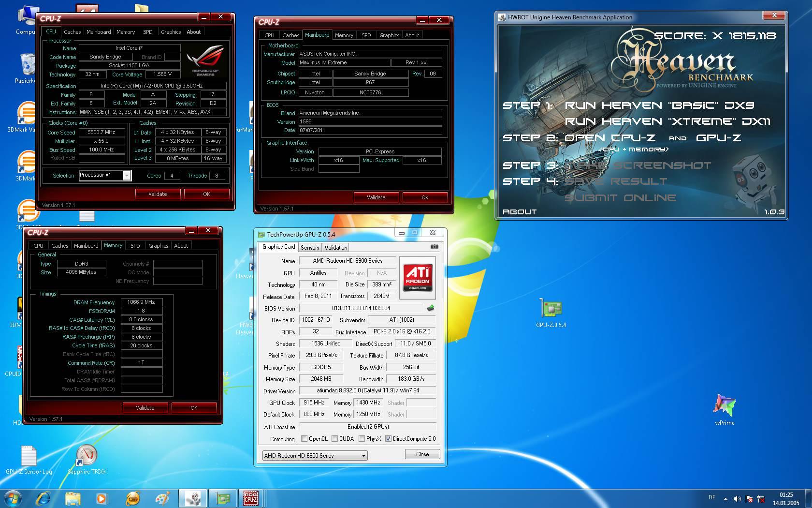Click the Close button in GPU-Z
The image size is (812, 508).
[422, 454]
